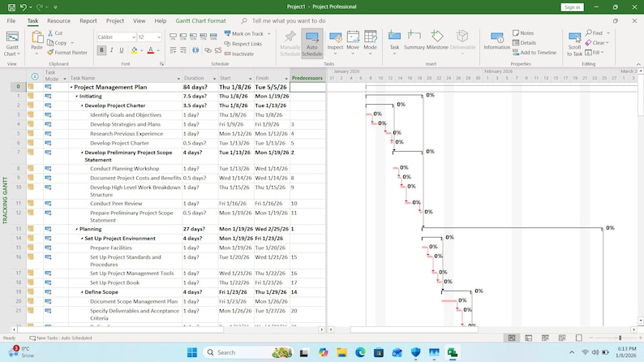Toggle Bold formatting
This screenshot has width=644, height=362.
101,50
